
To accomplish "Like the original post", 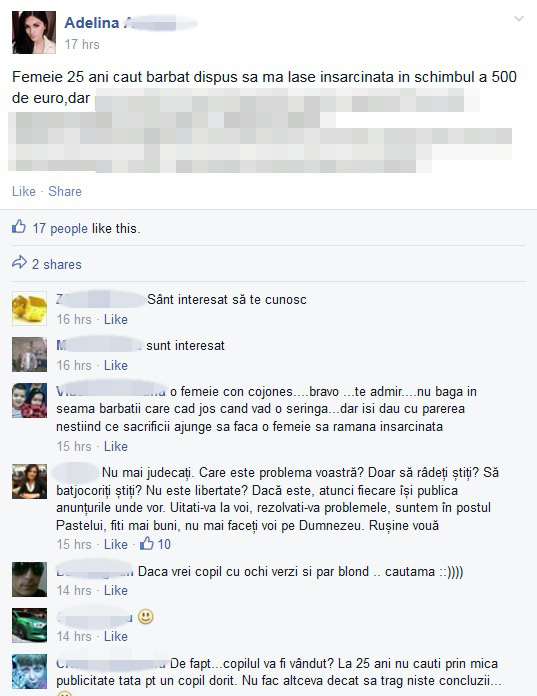I will (24, 191).
